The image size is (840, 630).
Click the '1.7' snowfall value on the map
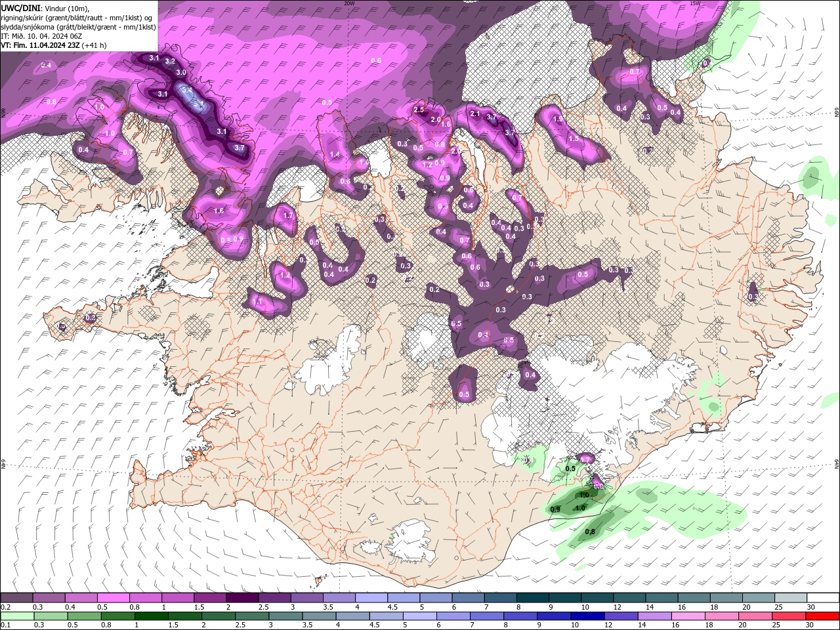pos(287,215)
